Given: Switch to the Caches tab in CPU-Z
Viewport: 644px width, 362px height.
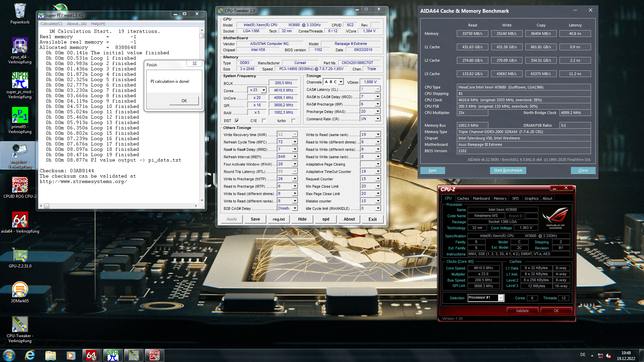Looking at the screenshot, I should tap(463, 198).
